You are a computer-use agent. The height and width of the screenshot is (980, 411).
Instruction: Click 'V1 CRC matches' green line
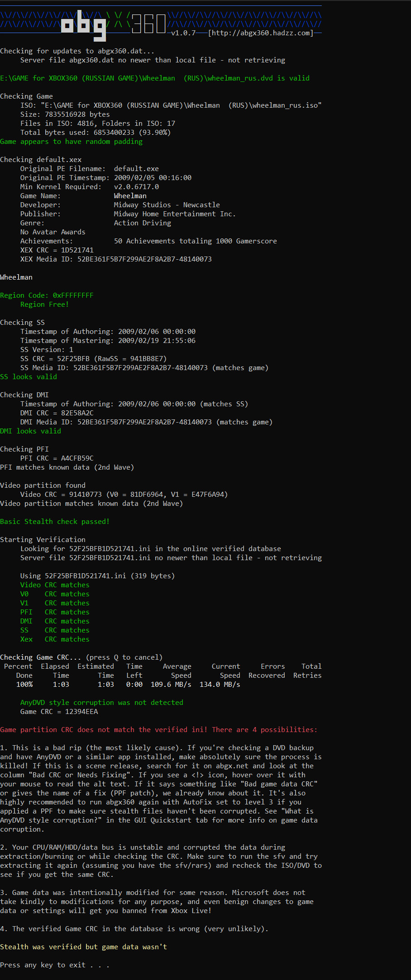coord(55,603)
